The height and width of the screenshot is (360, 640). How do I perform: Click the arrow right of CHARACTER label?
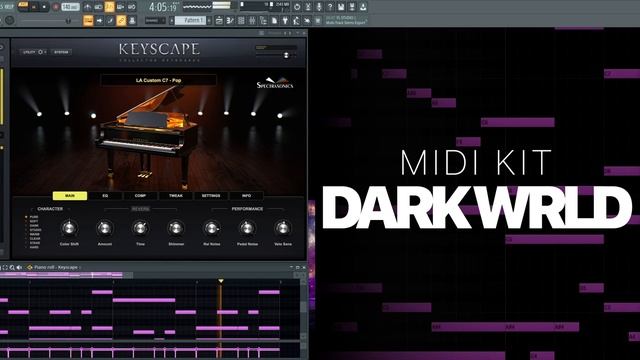pyautogui.click(x=68, y=209)
